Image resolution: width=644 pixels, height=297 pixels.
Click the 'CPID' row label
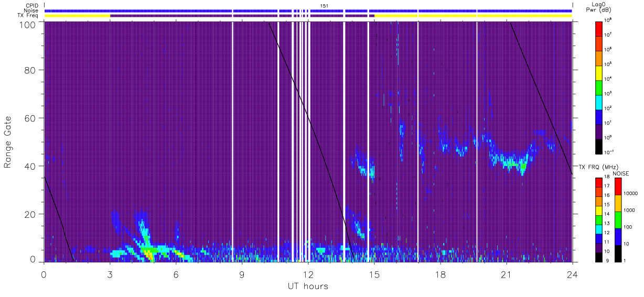tap(32, 6)
